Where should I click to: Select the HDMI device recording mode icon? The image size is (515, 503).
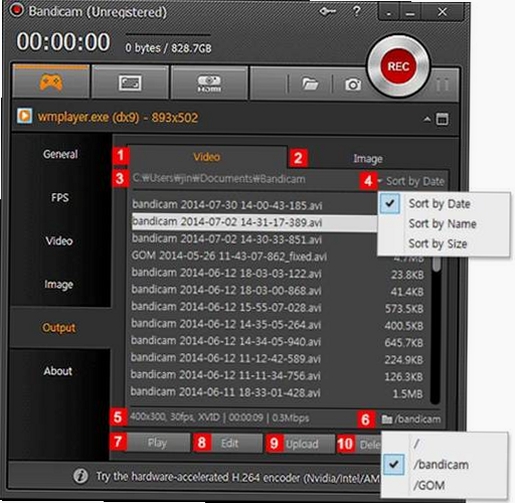coord(209,83)
